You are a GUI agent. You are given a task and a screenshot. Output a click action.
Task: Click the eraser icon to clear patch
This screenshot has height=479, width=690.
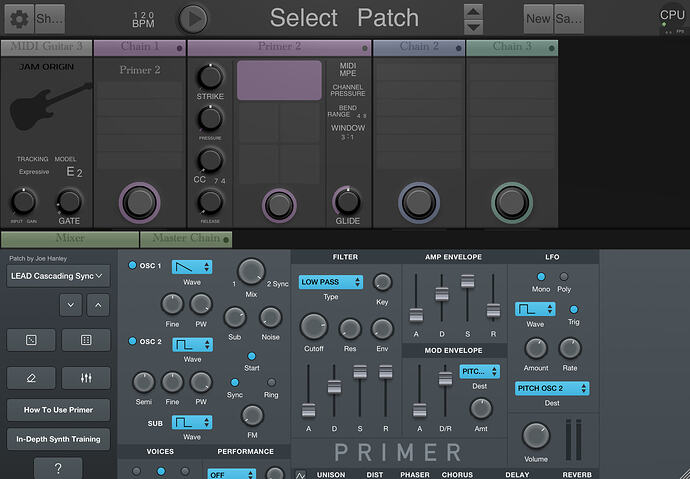coord(31,377)
